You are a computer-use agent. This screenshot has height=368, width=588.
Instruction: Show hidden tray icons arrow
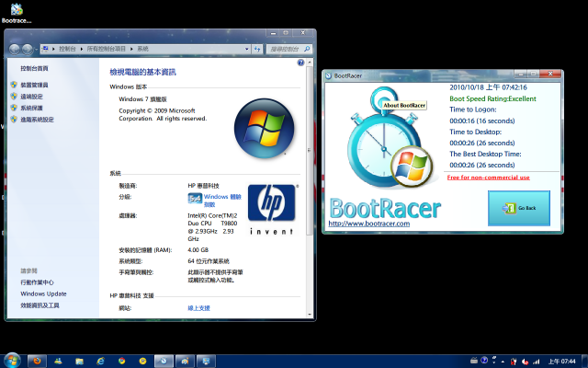tap(503, 362)
